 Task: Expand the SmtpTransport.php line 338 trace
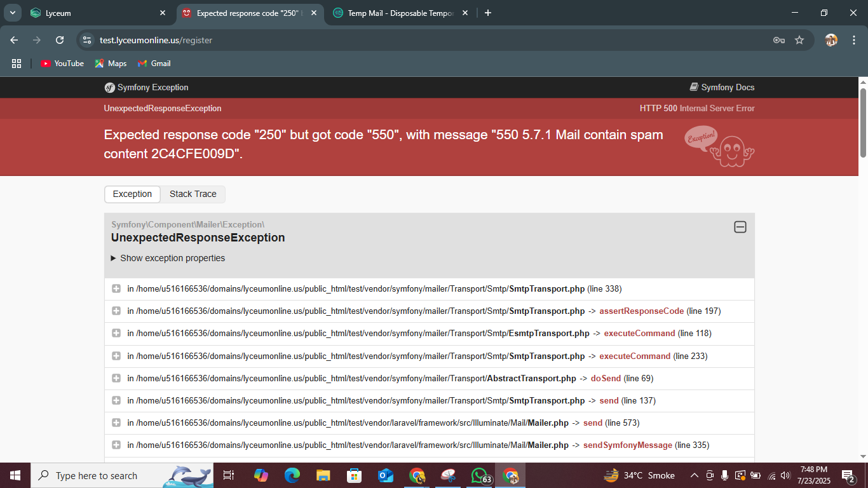[x=116, y=289]
